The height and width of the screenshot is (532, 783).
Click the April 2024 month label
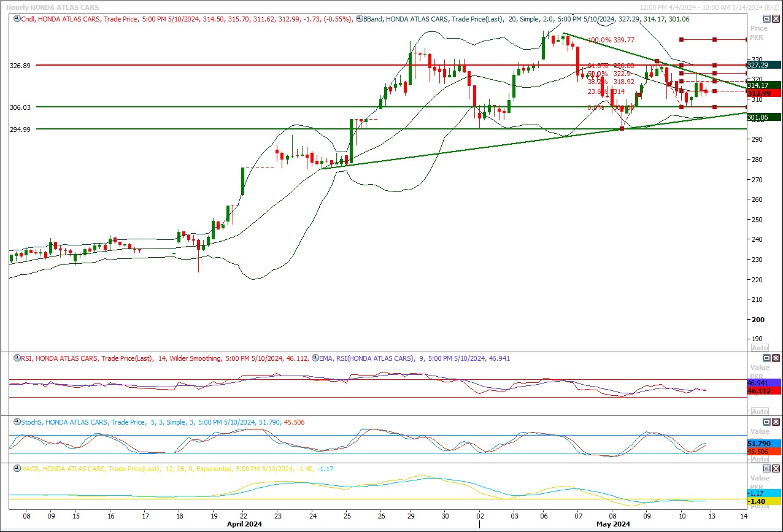[x=244, y=523]
